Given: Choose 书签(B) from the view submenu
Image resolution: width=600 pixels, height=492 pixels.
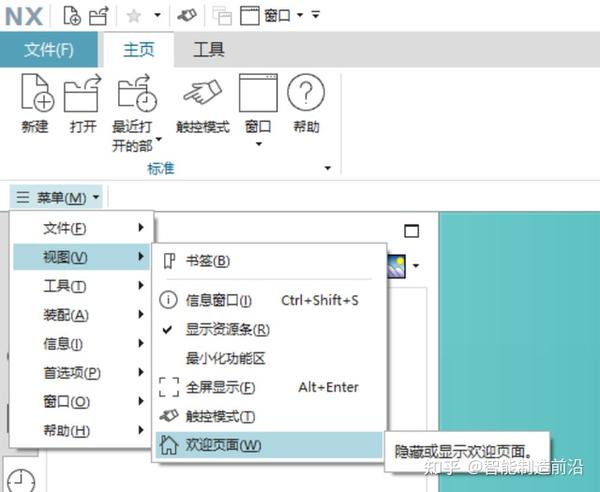Looking at the screenshot, I should [x=269, y=261].
